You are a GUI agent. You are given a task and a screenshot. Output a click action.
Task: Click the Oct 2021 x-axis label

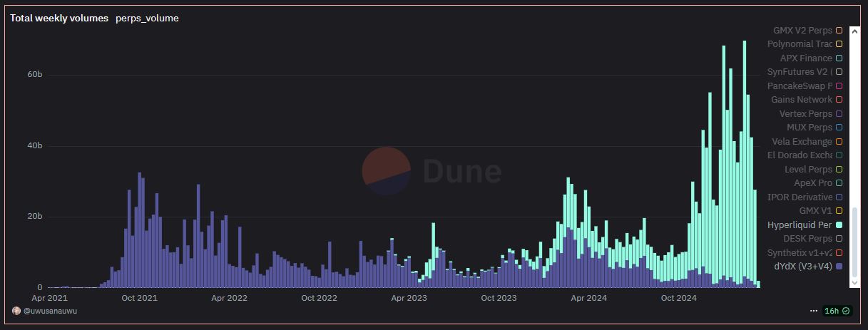tap(139, 298)
